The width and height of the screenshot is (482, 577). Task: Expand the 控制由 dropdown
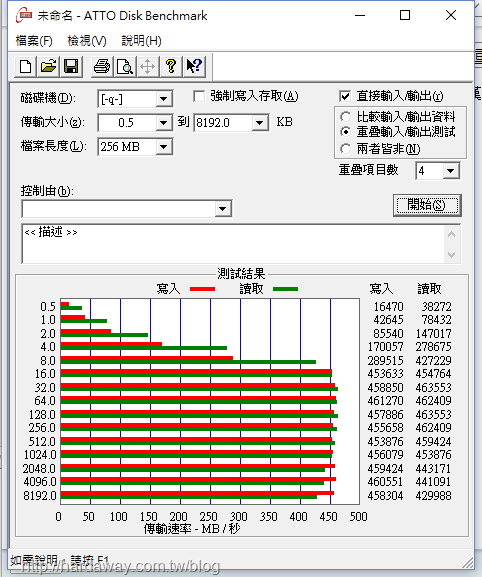[x=222, y=209]
